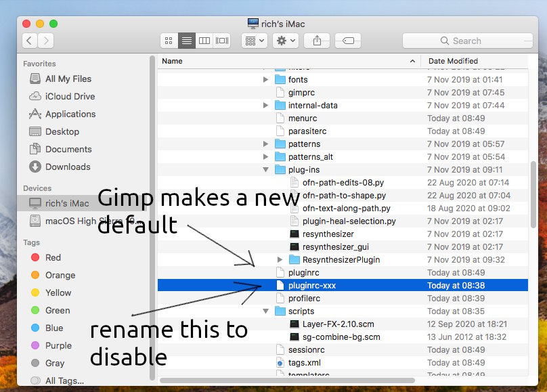Sort by Date Modified column header
The width and height of the screenshot is (547, 392).
[x=474, y=61]
